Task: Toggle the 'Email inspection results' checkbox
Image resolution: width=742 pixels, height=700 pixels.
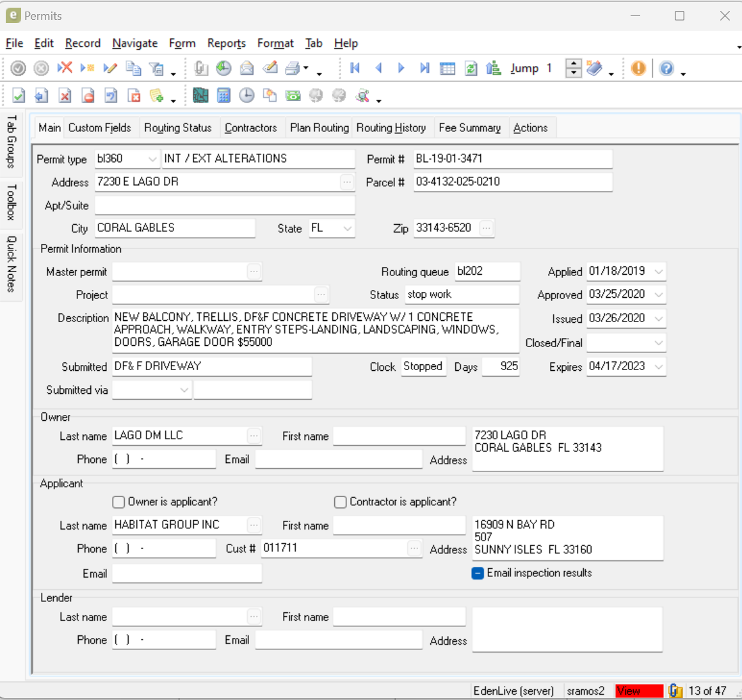Action: click(478, 573)
